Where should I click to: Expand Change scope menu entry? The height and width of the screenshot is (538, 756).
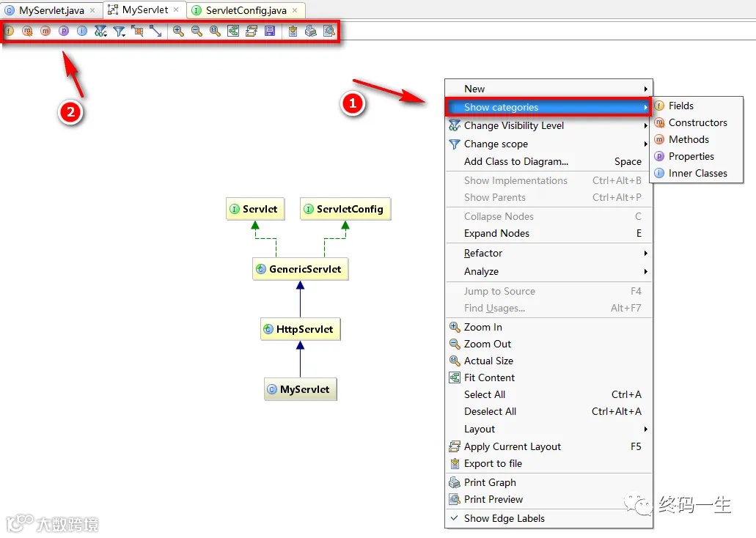(x=548, y=144)
